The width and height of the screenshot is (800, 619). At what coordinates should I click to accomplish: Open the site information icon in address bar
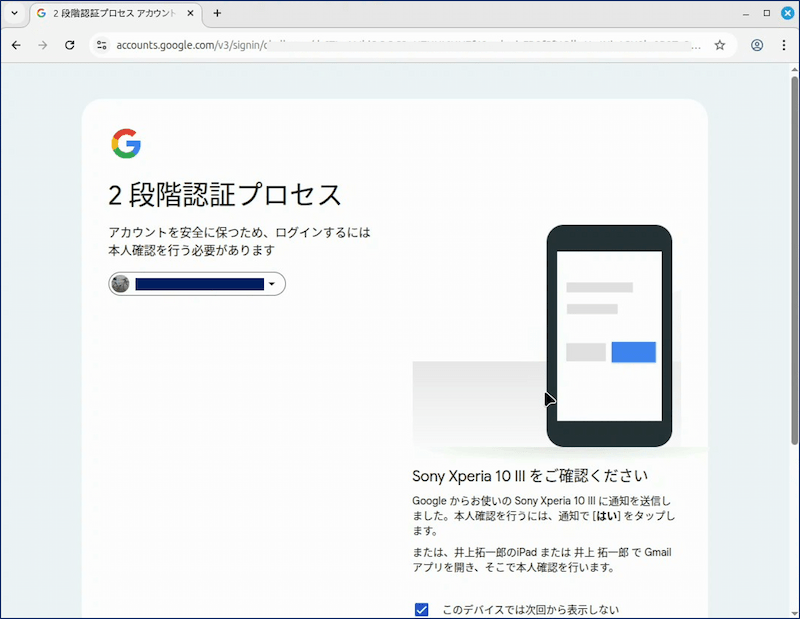[101, 45]
